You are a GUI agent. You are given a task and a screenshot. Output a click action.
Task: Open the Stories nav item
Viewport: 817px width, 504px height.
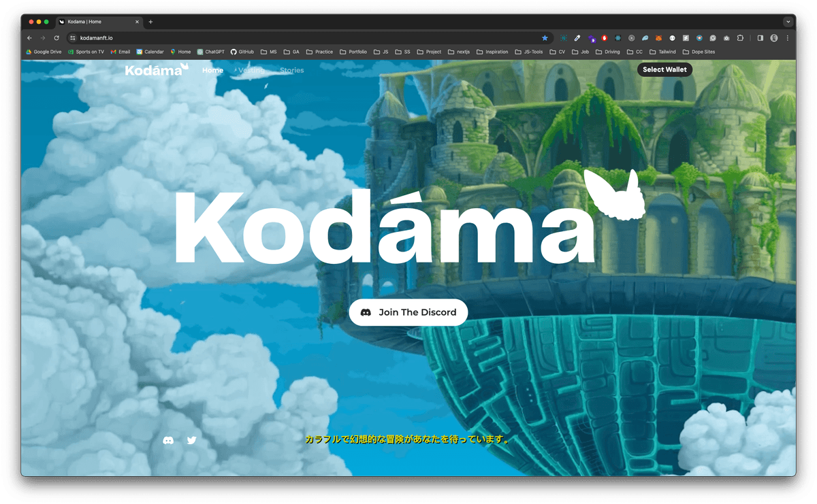click(x=291, y=70)
